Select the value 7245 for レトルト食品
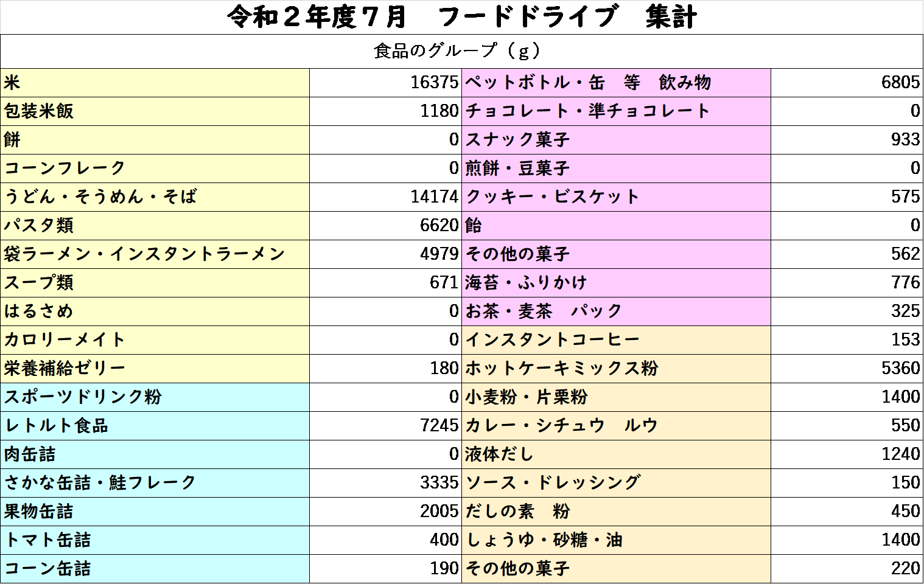This screenshot has width=924, height=584. [x=385, y=426]
